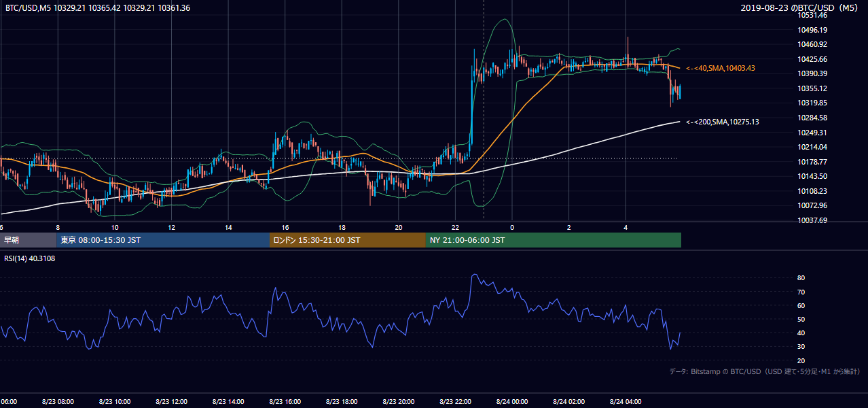This screenshot has width=868, height=408.
Task: Click hour label 16 under the price chart
Action: [285, 227]
